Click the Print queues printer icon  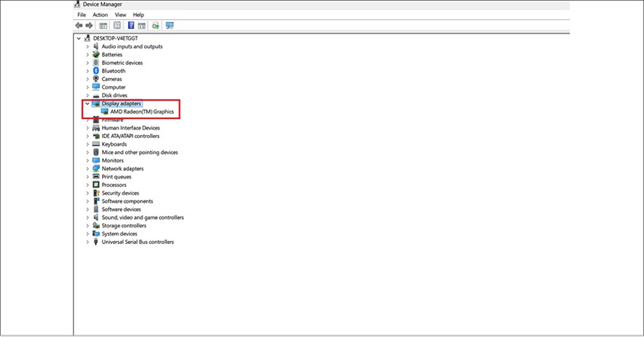96,177
